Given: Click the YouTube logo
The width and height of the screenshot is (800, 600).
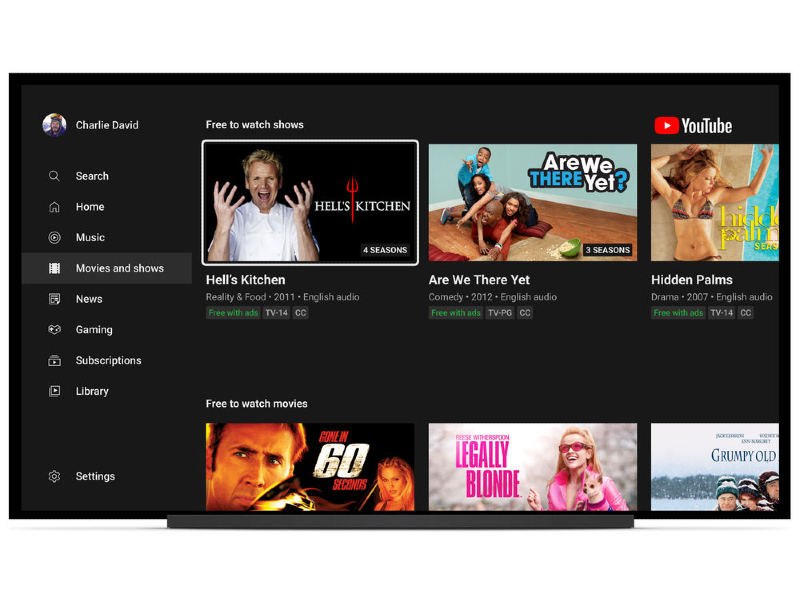Looking at the screenshot, I should click(693, 126).
